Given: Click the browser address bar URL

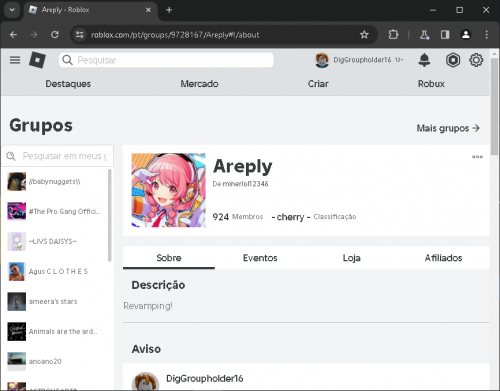Looking at the screenshot, I should tap(175, 35).
